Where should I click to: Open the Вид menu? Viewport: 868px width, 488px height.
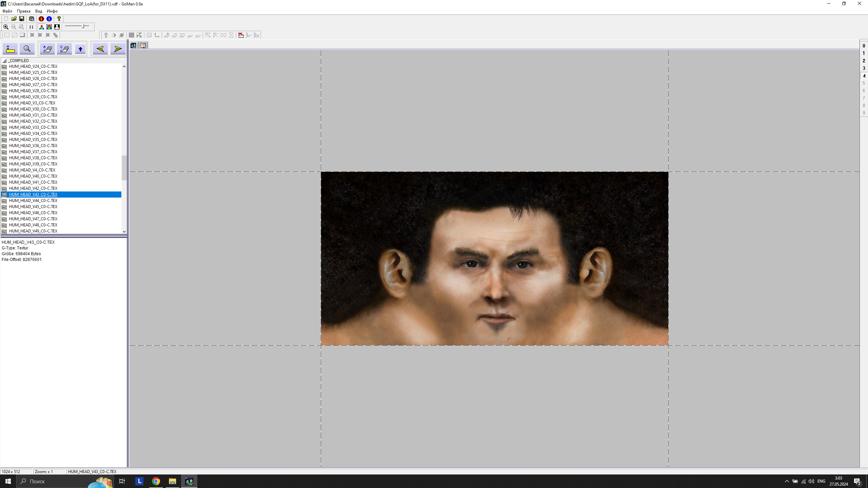(39, 11)
